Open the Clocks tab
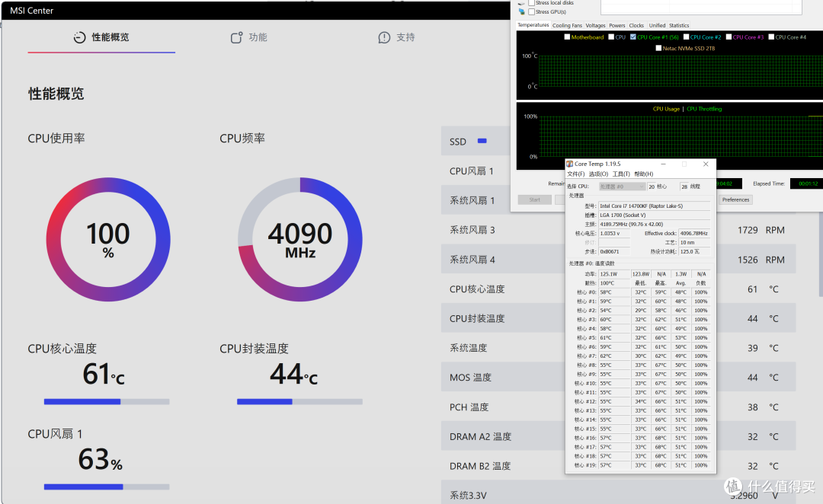Viewport: 823px width, 504px height. (636, 25)
